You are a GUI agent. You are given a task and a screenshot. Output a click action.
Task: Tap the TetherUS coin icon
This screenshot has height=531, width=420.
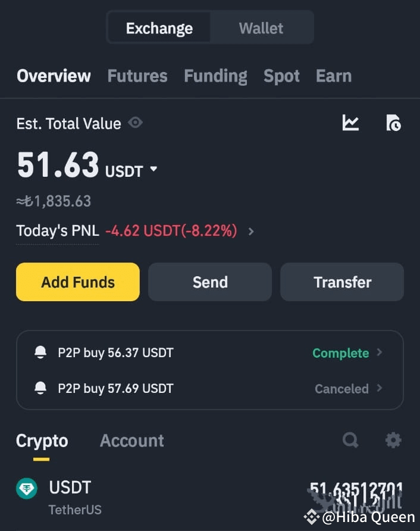point(27,489)
